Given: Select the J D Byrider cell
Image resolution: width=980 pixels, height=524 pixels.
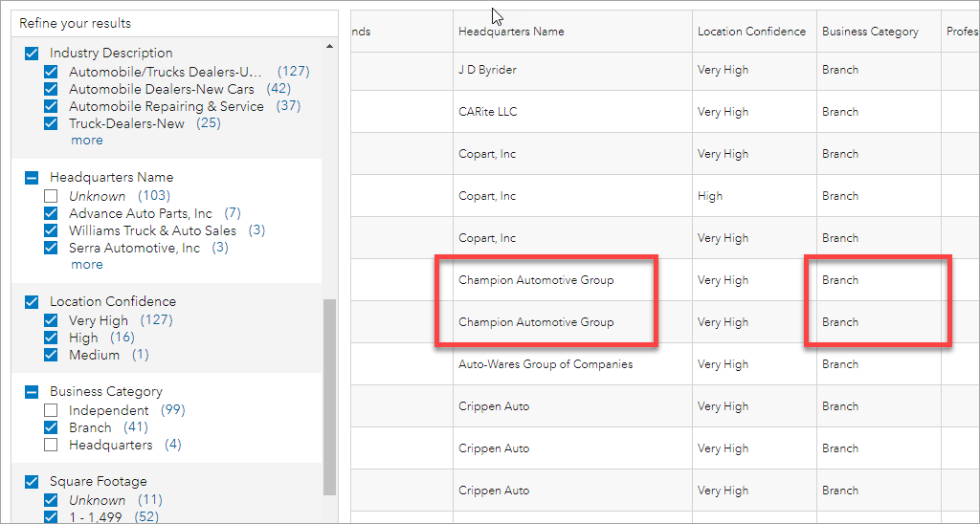Looking at the screenshot, I should pos(572,70).
